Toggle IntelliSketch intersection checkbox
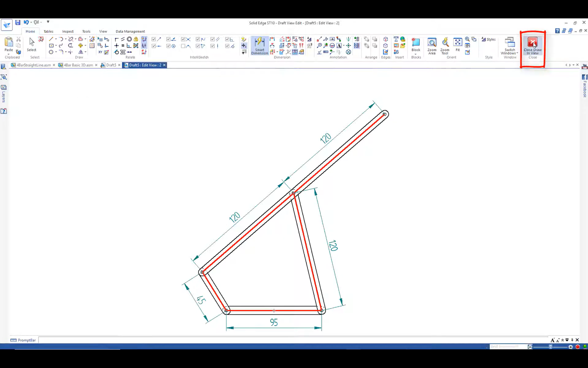Screen dimensions: 588x368 (x=183, y=39)
